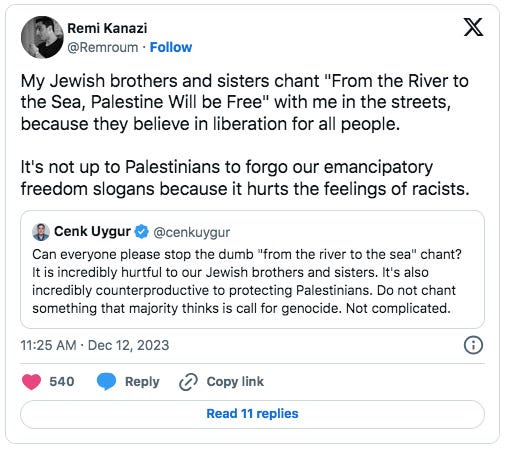Follow the @Remroum account
Image resolution: width=505 pixels, height=449 pixels.
coord(171,47)
